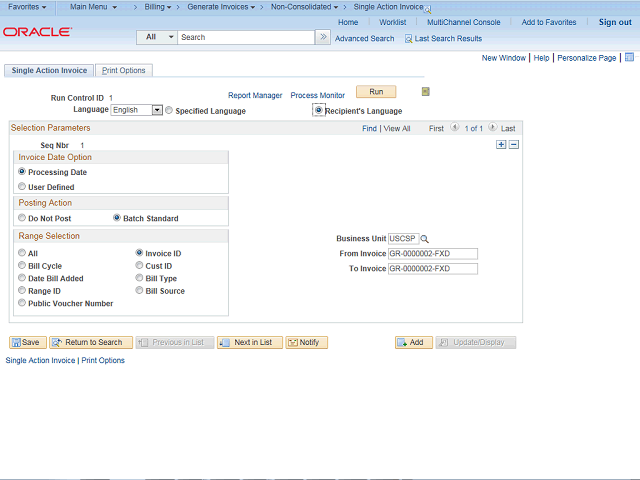Select Date Bill Added range option
Viewport: 640px width, 480px height.
(22, 278)
